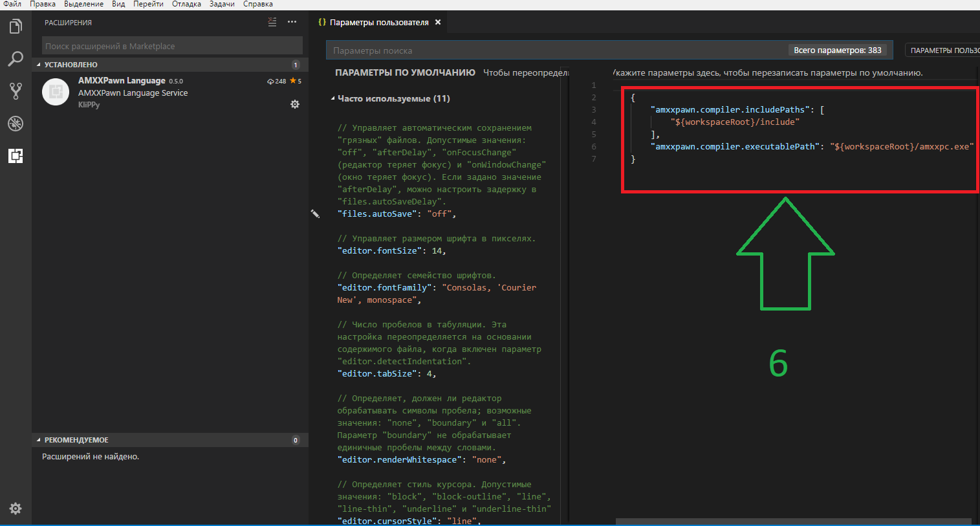Screen dimensions: 980x526
Task: Open the Search view in activity bar
Action: (x=16, y=59)
